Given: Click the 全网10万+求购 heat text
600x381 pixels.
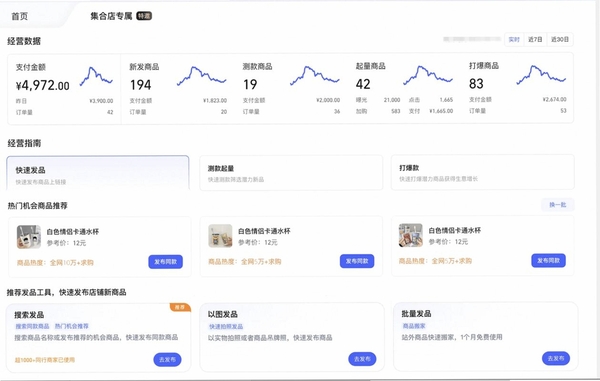Looking at the screenshot, I should (x=55, y=263).
